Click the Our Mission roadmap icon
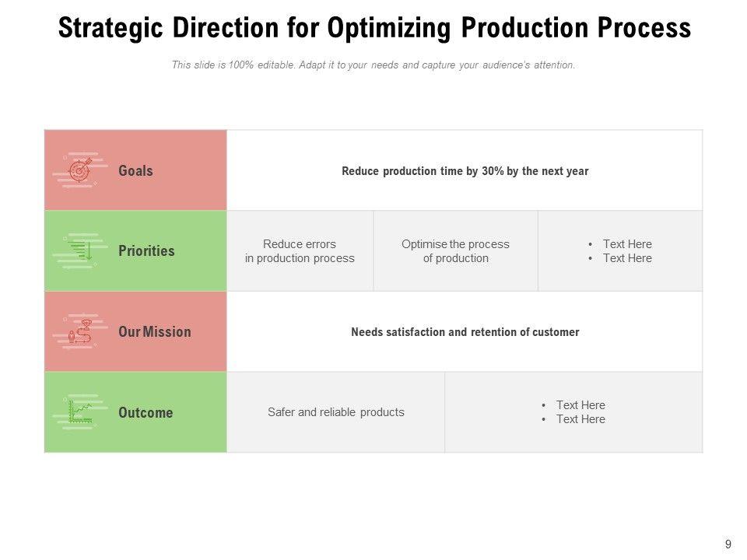 pos(81,331)
